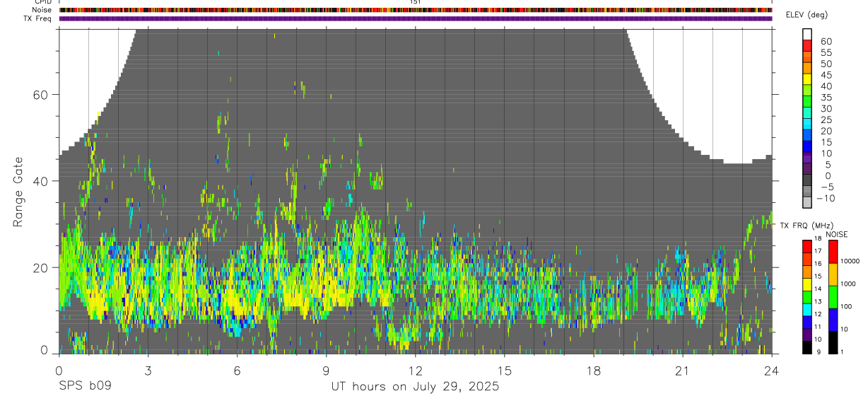The height and width of the screenshot is (401, 868).
Task: Click the 12 UT hour axis label
Action: pos(415,371)
